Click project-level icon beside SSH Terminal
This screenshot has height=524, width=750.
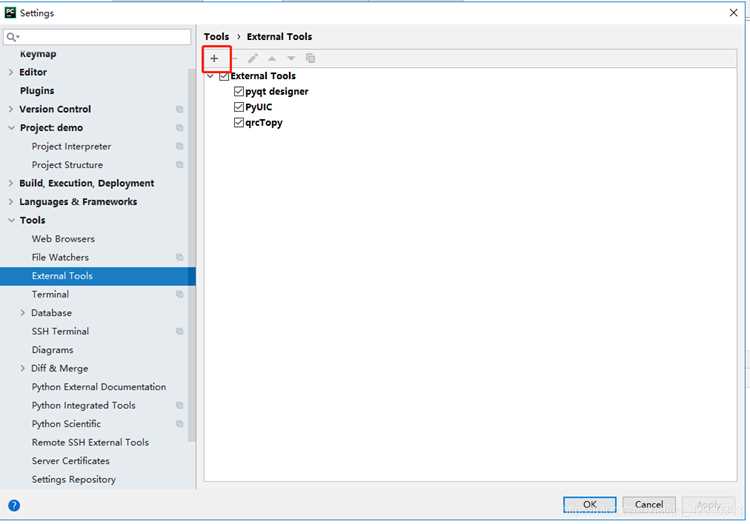click(x=179, y=331)
